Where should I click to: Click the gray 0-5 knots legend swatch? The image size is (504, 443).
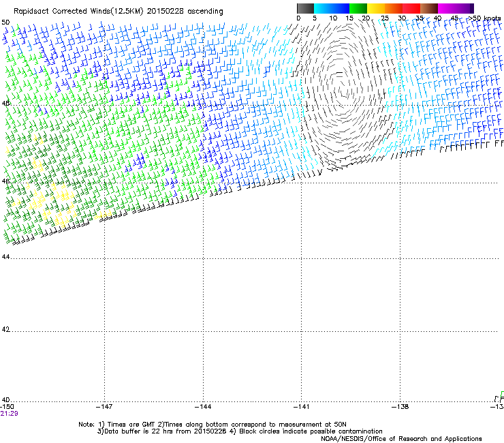(x=305, y=8)
